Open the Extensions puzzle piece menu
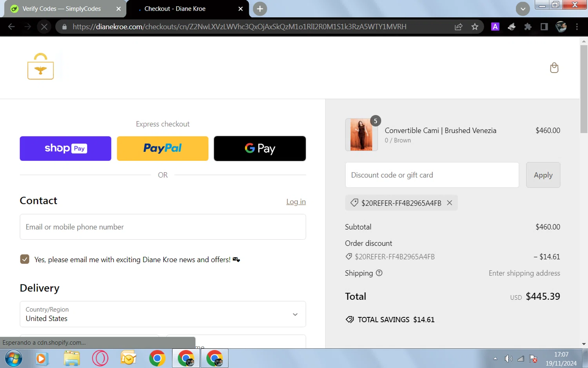This screenshot has width=588, height=368. [x=528, y=27]
